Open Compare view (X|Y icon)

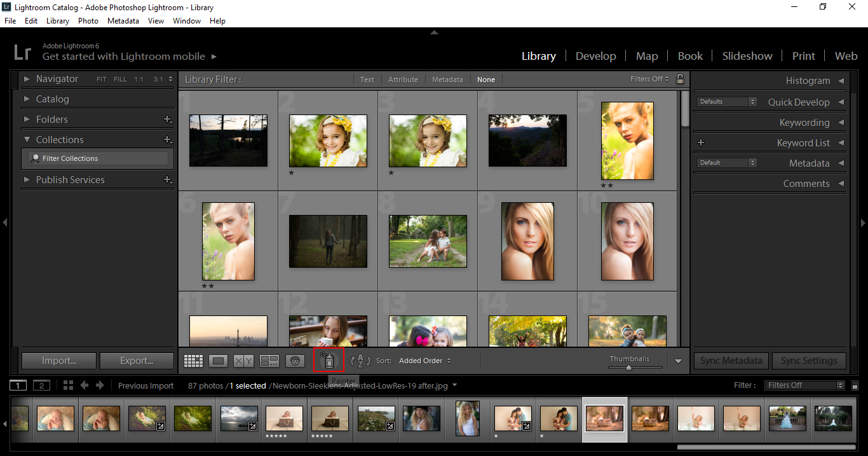tap(243, 361)
